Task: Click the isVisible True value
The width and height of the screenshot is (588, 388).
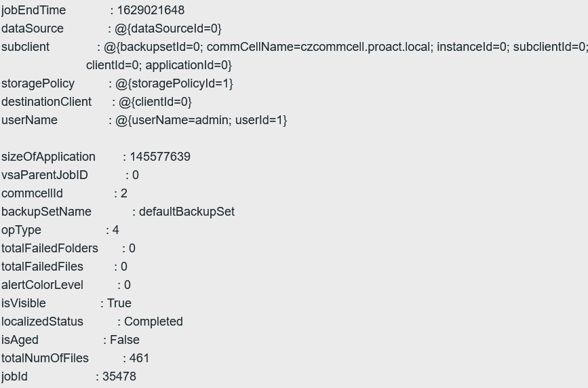Action: coord(119,303)
